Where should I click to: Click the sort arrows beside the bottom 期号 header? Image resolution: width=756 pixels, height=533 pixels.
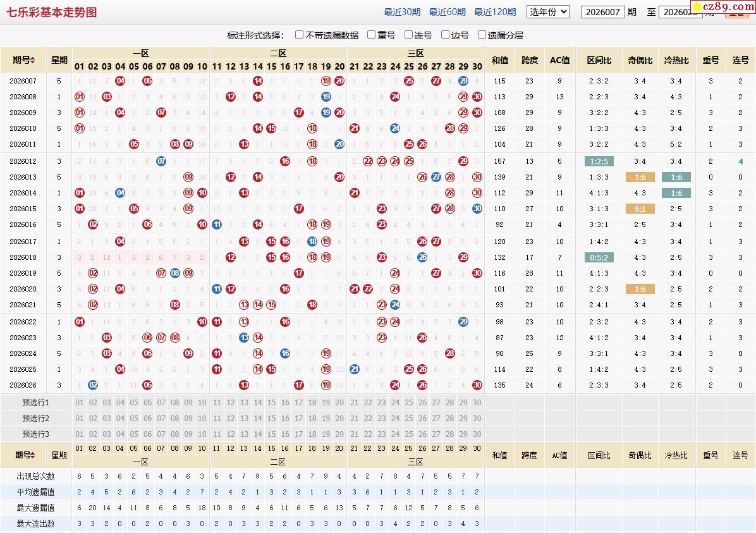pyautogui.click(x=33, y=455)
